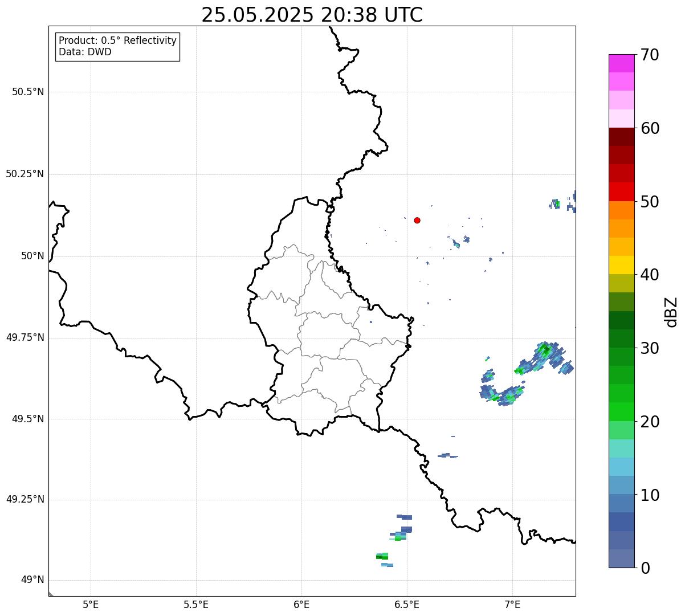Screen dimensions: 685x616
Task: Click the colorbar tick label '10'
Action: [650, 495]
